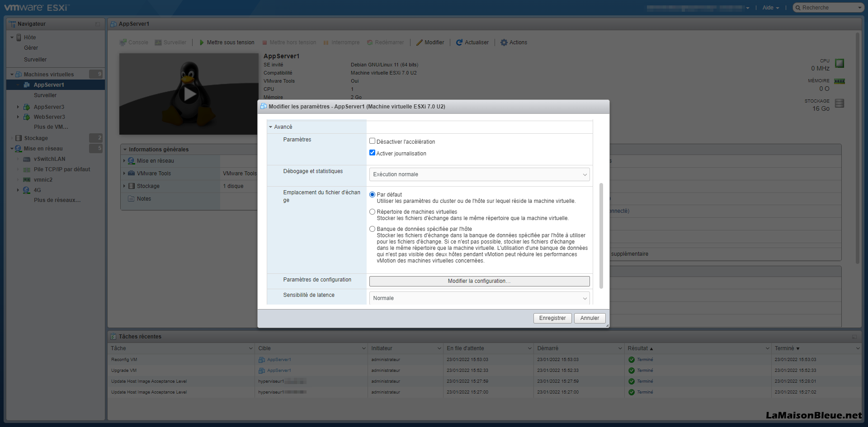
Task: Click Enregistrer button
Action: (552, 318)
